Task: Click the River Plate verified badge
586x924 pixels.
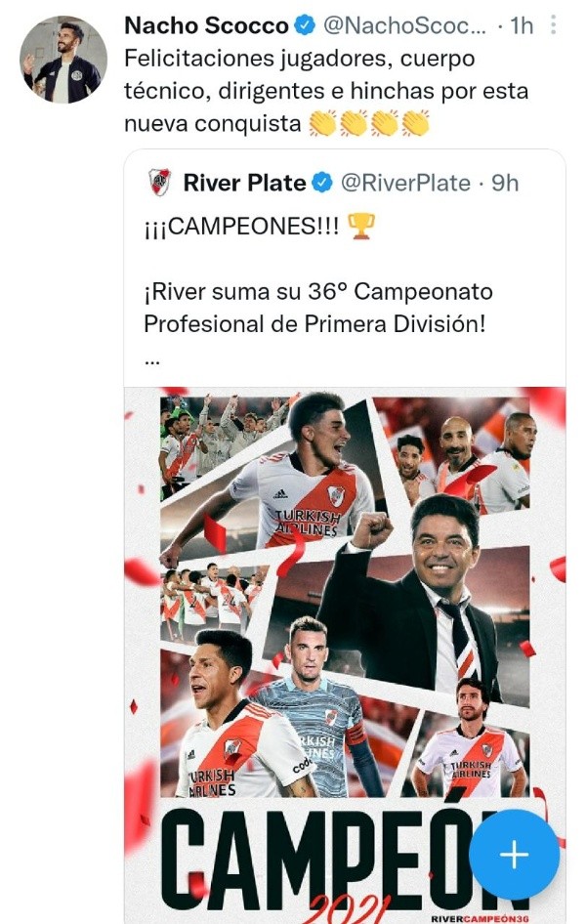Action: [x=320, y=183]
